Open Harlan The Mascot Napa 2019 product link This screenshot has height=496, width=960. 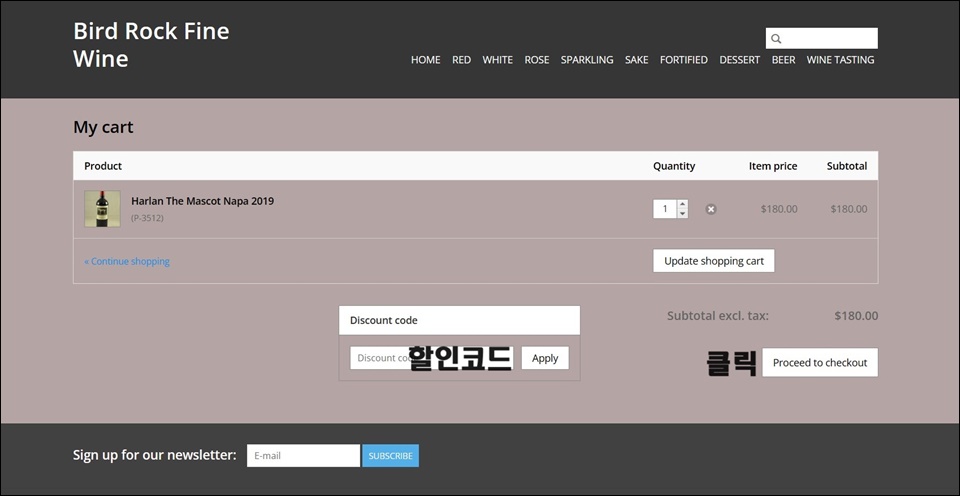203,201
